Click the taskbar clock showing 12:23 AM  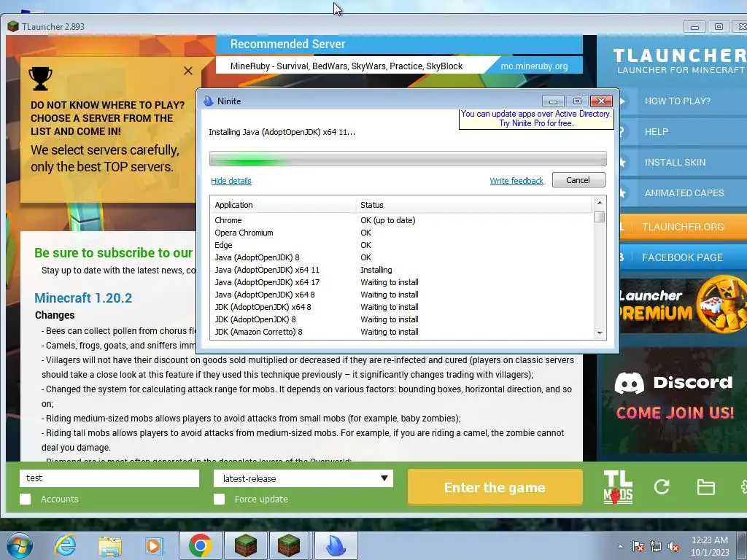710,546
